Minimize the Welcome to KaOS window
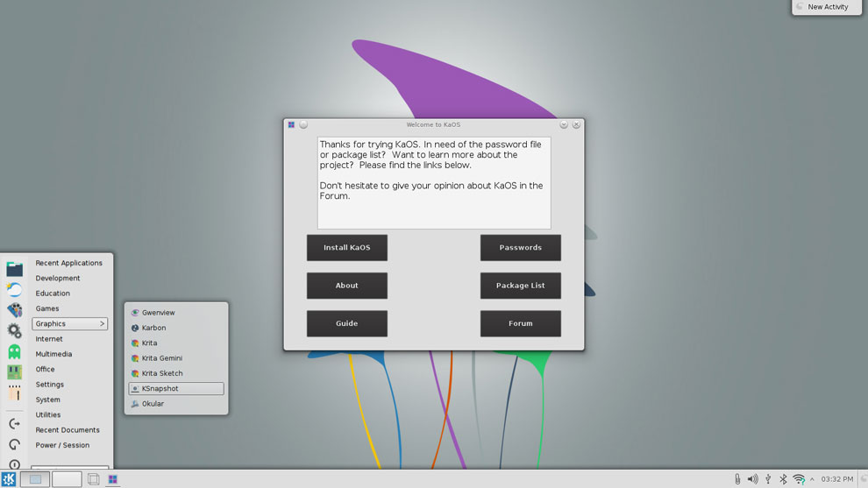868x488 pixels. [x=564, y=125]
